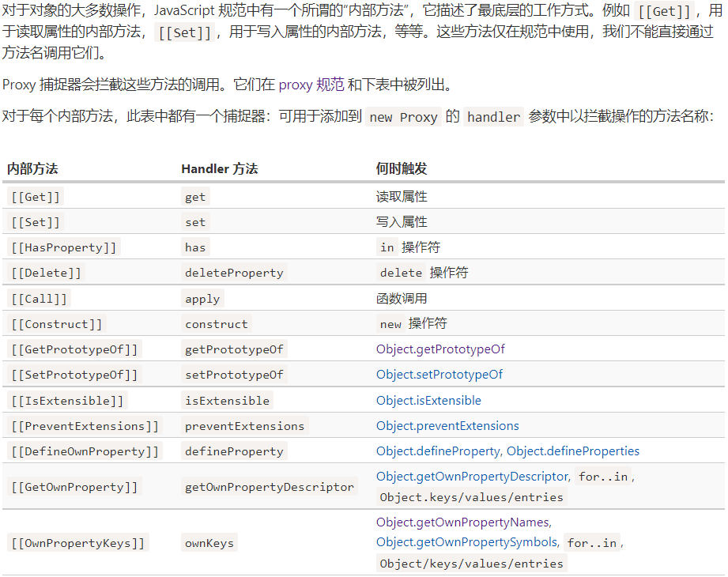Click the Handler 方法 column header

click(220, 168)
